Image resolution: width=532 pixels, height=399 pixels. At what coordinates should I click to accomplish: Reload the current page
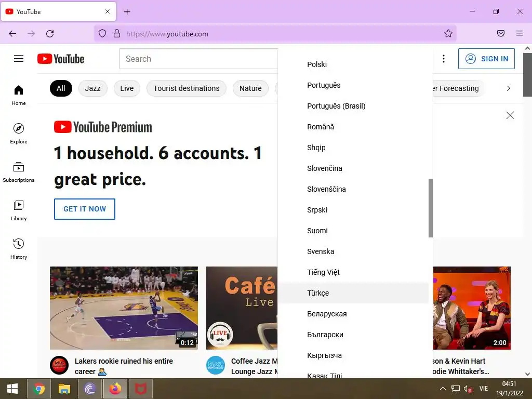(x=50, y=34)
